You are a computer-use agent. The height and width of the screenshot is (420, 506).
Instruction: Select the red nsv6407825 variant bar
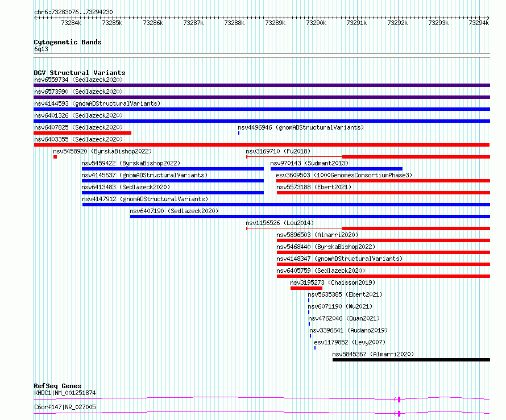click(x=82, y=133)
